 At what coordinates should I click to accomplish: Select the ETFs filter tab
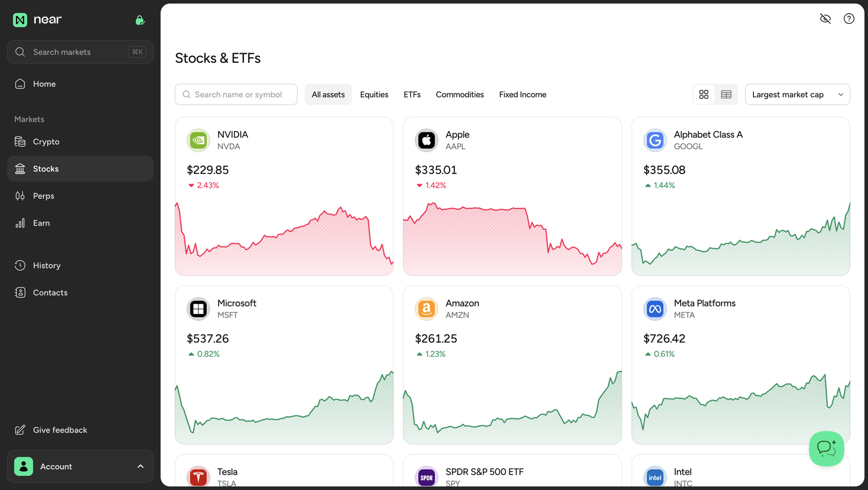coord(412,94)
